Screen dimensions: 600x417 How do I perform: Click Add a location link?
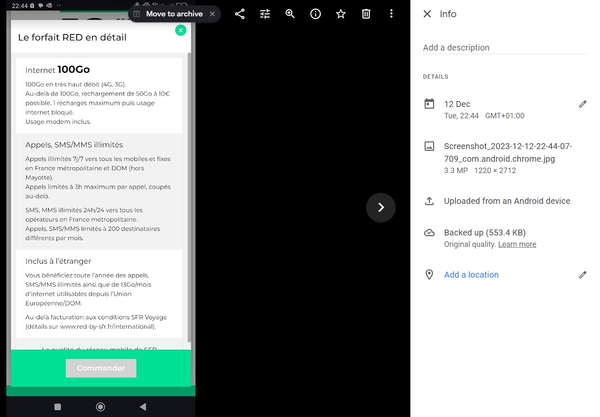tap(471, 275)
